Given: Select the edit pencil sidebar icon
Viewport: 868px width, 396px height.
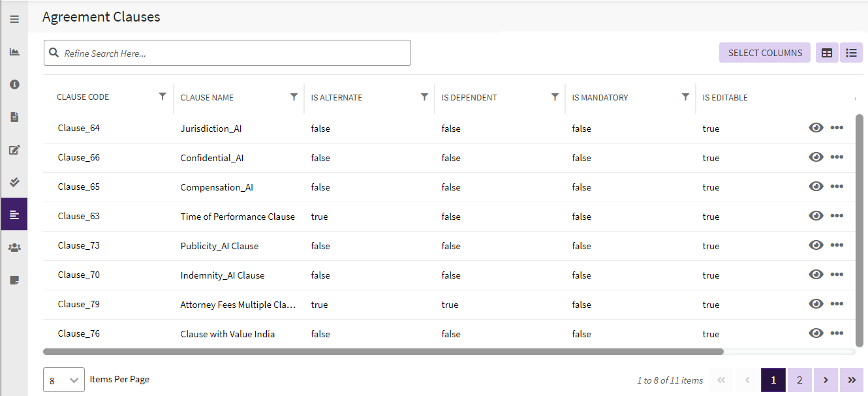Looking at the screenshot, I should [x=14, y=149].
